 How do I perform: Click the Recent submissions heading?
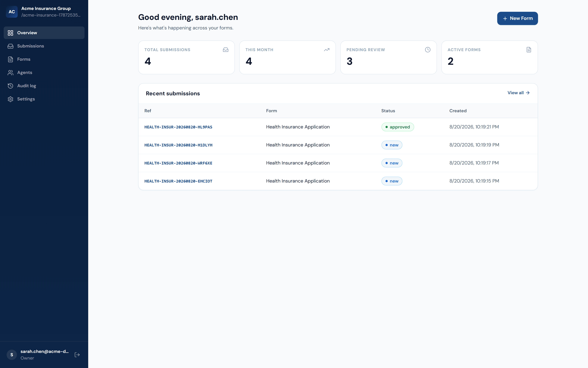click(173, 93)
